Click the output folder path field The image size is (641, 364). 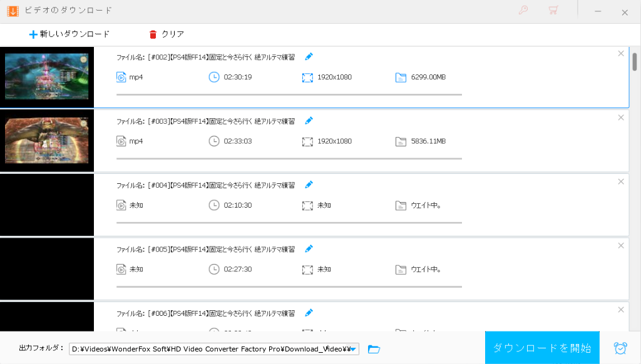coord(214,349)
